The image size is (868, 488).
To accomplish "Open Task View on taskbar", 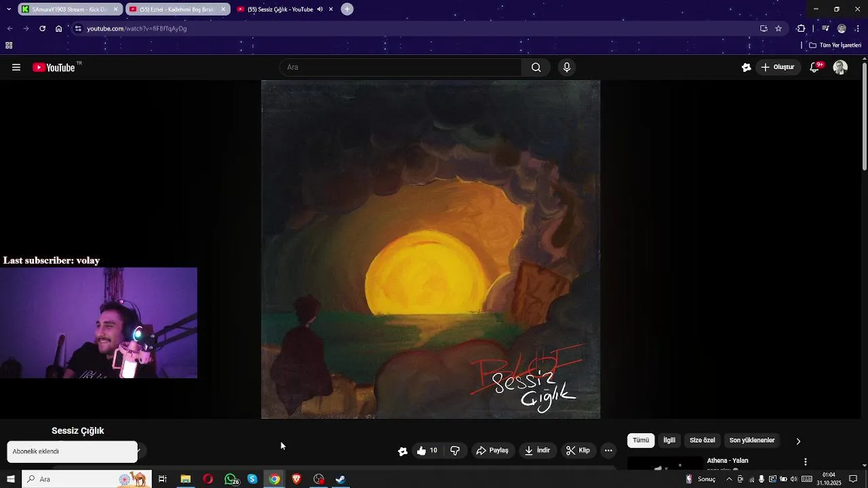I will click(163, 479).
